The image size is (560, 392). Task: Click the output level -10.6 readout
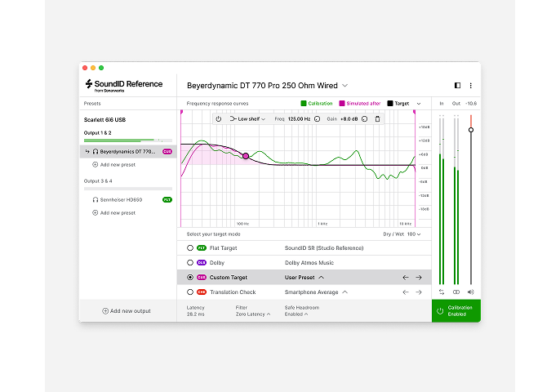click(x=471, y=103)
